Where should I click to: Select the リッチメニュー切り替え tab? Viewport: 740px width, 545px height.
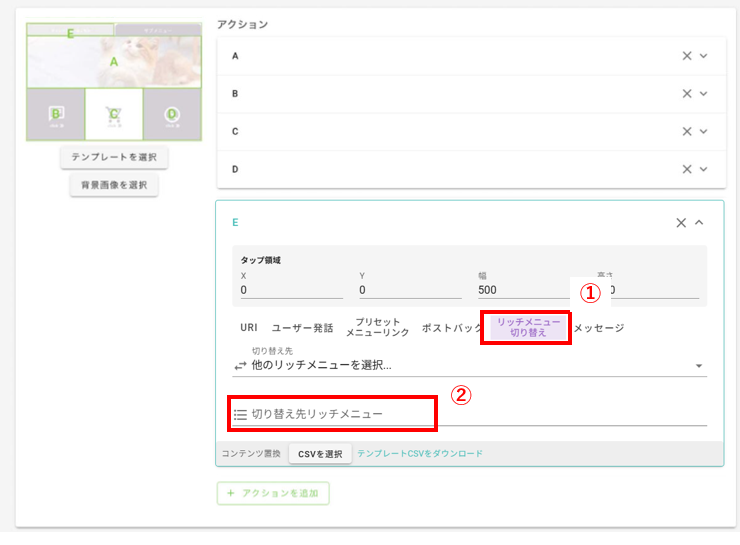click(527, 328)
